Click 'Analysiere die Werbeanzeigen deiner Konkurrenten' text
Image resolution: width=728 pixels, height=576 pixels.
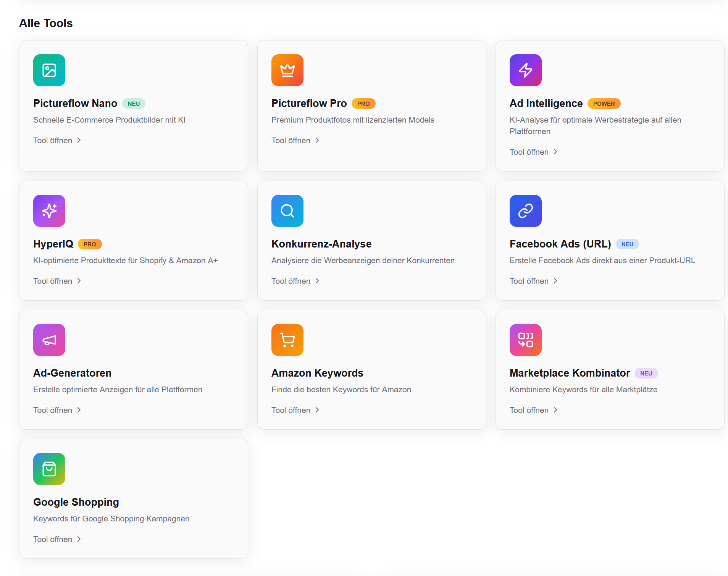pos(363,260)
